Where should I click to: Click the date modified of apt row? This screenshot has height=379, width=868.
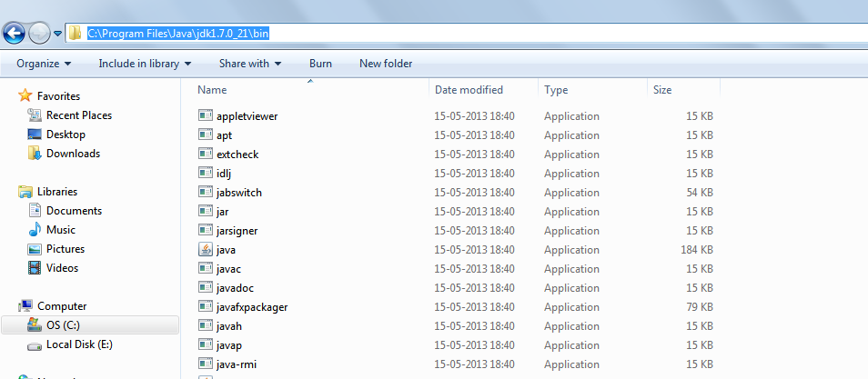point(474,135)
